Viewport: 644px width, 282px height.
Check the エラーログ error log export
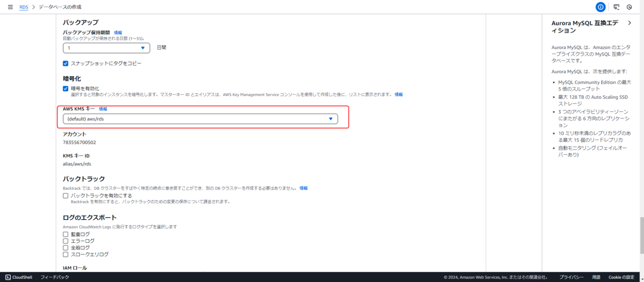[65, 241]
